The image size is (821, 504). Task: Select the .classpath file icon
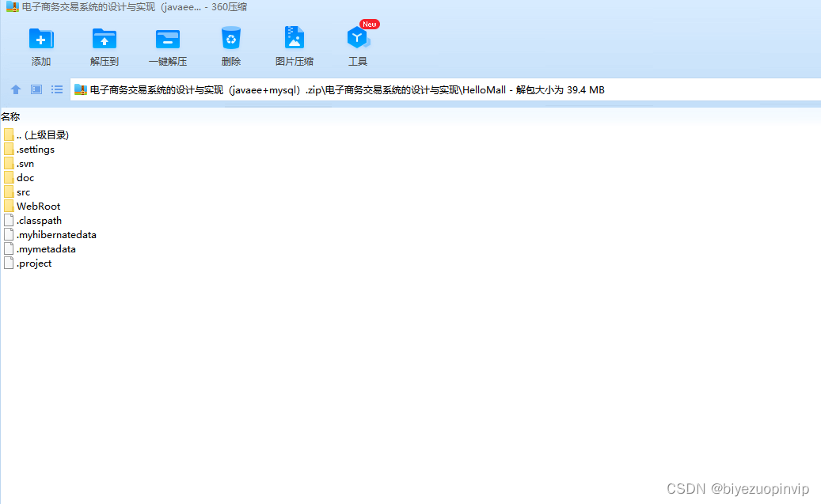click(x=9, y=220)
